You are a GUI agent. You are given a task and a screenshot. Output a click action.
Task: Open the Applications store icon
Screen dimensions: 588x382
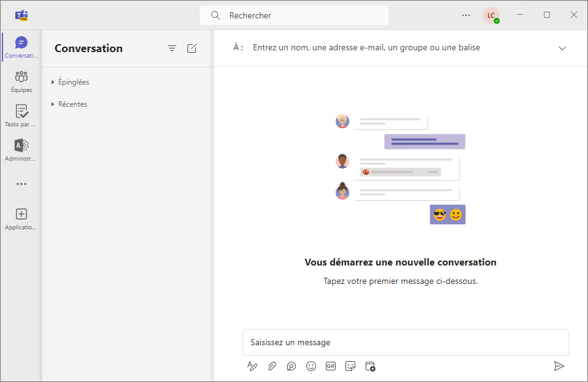tap(21, 219)
